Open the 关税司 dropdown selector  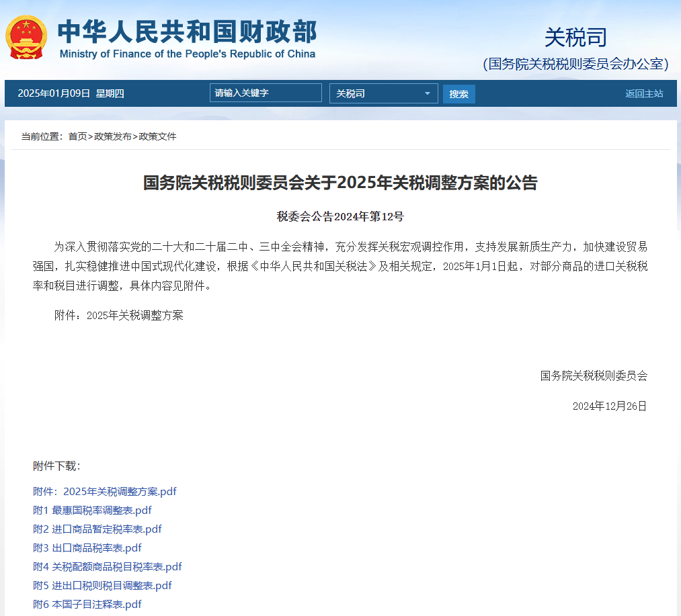[383, 93]
